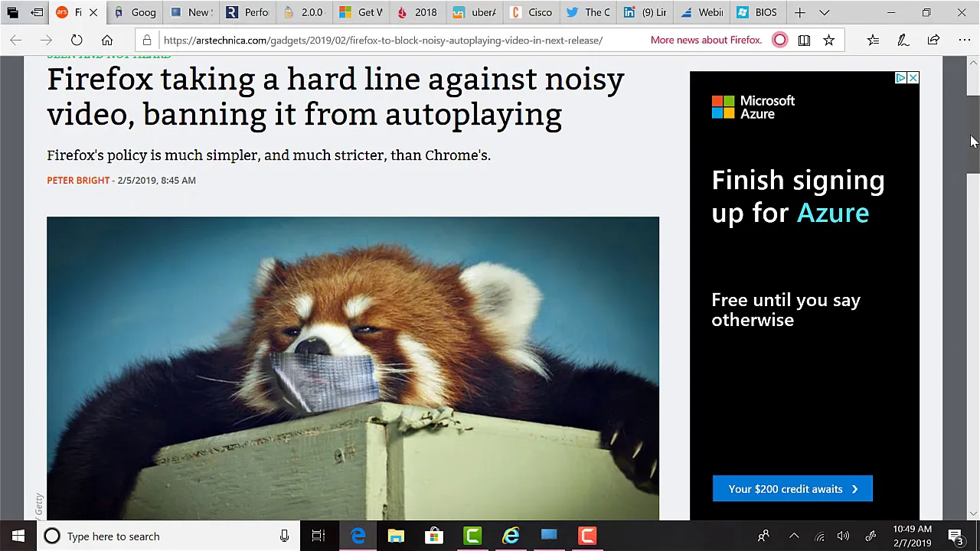980x551 pixels.
Task: Click the blue window app on taskbar
Action: (549, 536)
